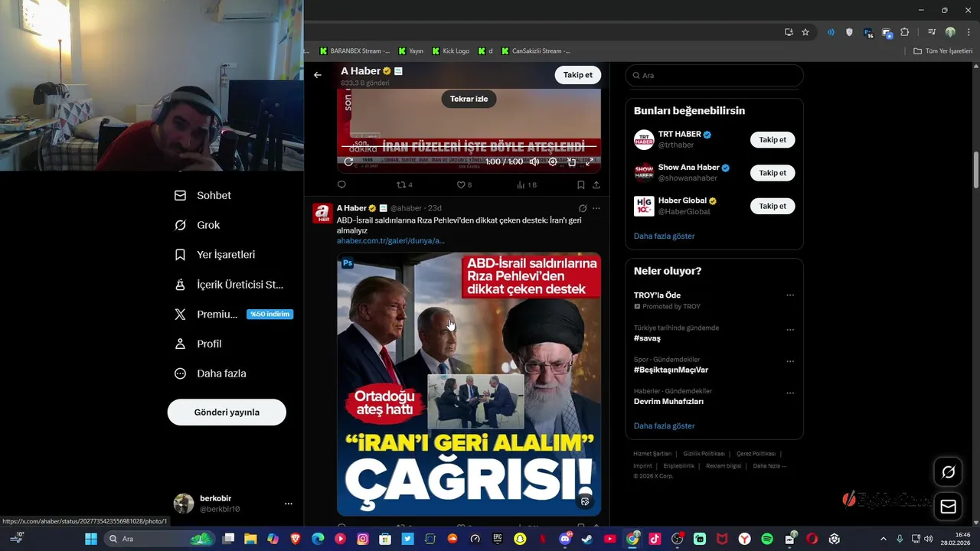Open Chrome three-dot menu
The height and width of the screenshot is (551, 980).
[x=969, y=32]
